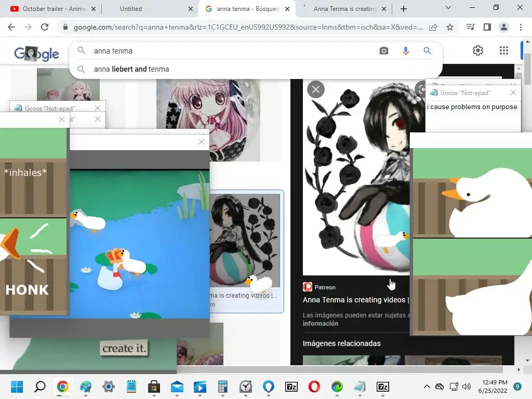Close the Goose Not-epad 'i cause problems' window
This screenshot has width=532, height=399.
tap(513, 92)
